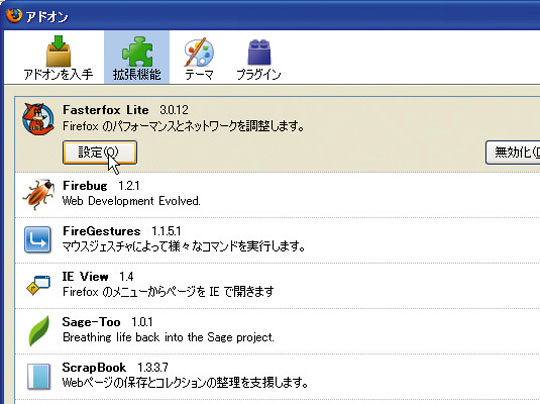The width and height of the screenshot is (540, 404).
Task: Click the 無効化 (Disable) button for Fasterfox Lite
Action: 513,152
